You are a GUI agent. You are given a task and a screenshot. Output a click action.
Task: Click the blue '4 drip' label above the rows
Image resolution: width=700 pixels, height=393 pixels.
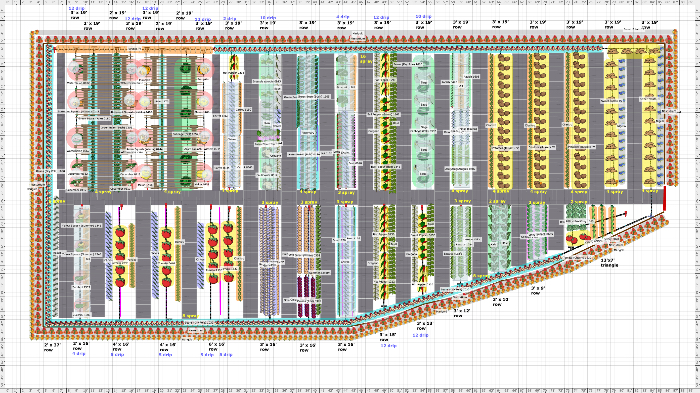[342, 17]
